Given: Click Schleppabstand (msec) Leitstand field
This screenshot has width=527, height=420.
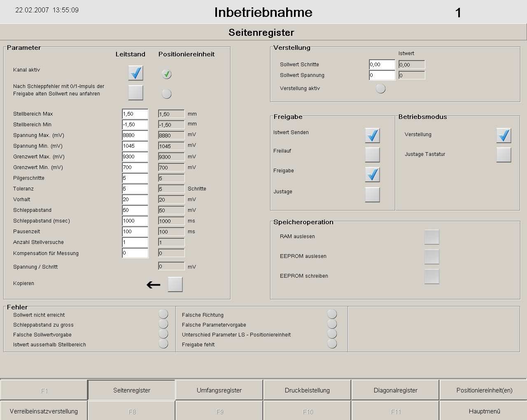Looking at the screenshot, I should click(135, 221).
